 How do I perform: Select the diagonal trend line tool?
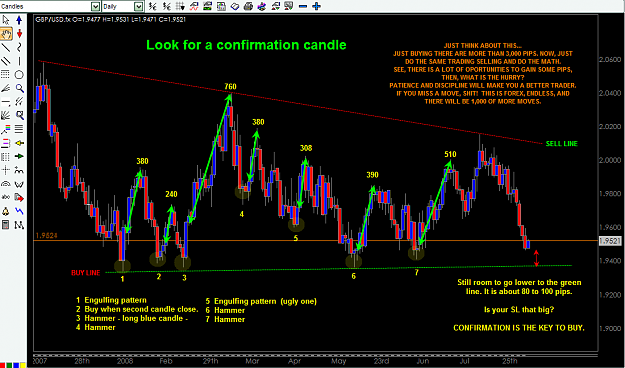(6, 47)
